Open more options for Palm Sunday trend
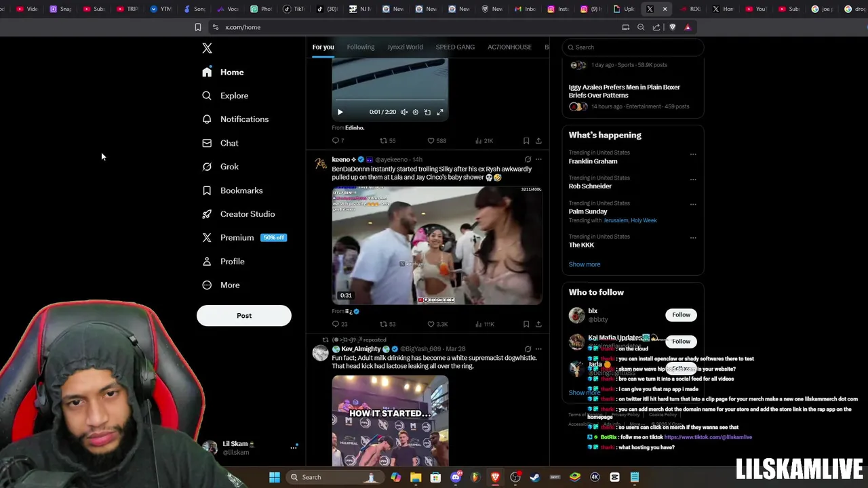868x488 pixels. 693,205
